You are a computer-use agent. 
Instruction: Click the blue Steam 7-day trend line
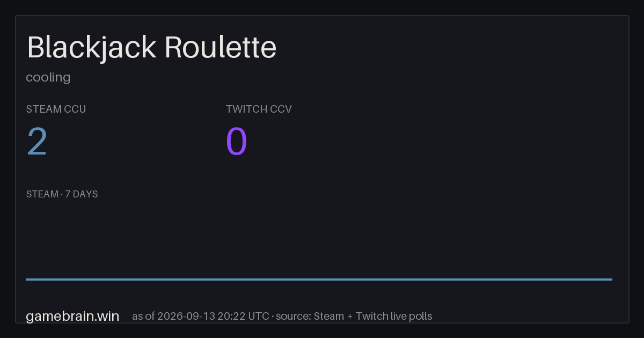tap(319, 279)
